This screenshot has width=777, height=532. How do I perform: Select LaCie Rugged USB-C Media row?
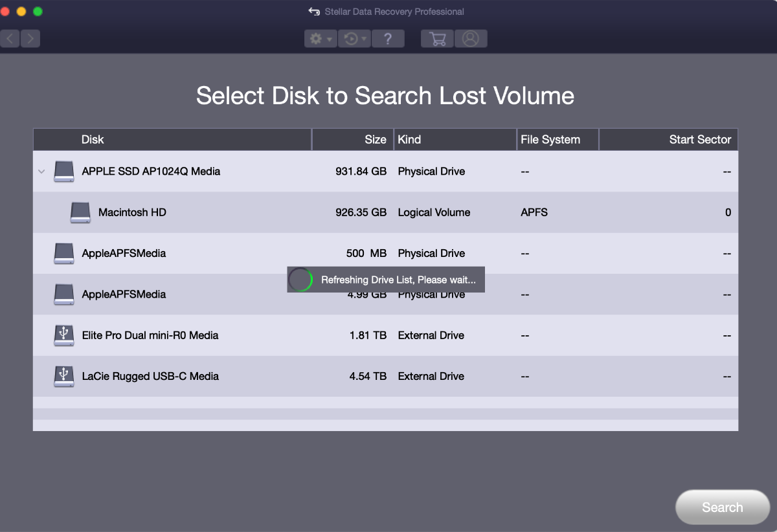point(150,376)
